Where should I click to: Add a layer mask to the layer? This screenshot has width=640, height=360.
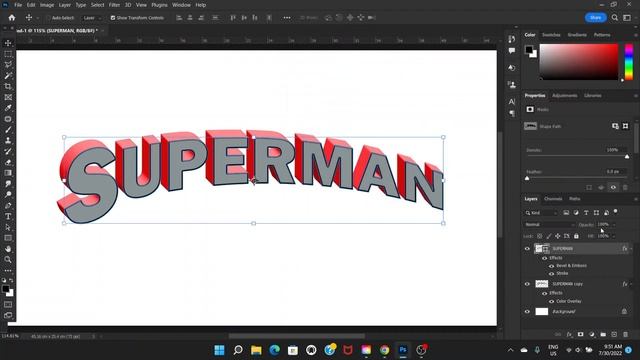point(580,334)
